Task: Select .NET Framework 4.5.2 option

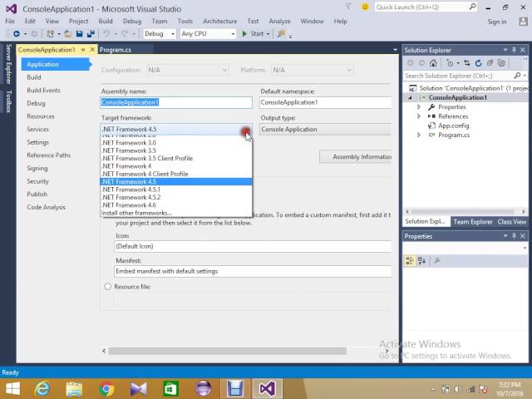Action: pyautogui.click(x=176, y=197)
